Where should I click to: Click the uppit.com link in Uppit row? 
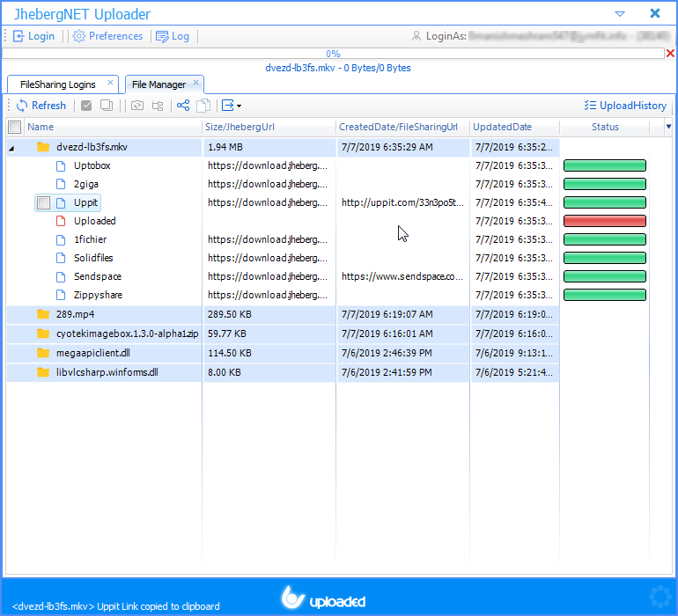click(x=402, y=202)
